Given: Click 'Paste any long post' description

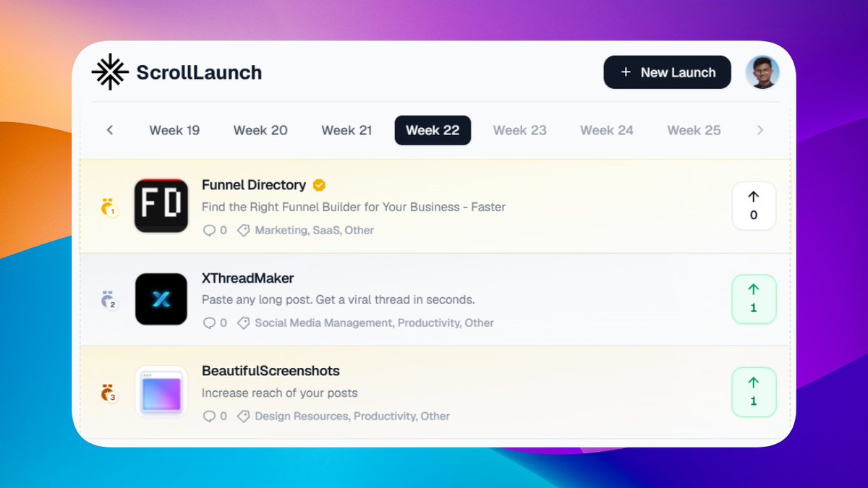Looking at the screenshot, I should pyautogui.click(x=339, y=299).
